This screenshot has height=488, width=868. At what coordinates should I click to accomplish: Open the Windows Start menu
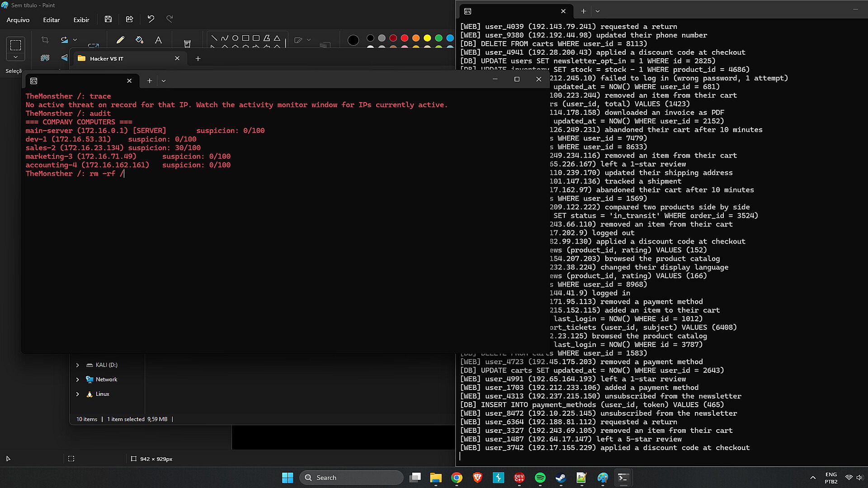pos(288,478)
